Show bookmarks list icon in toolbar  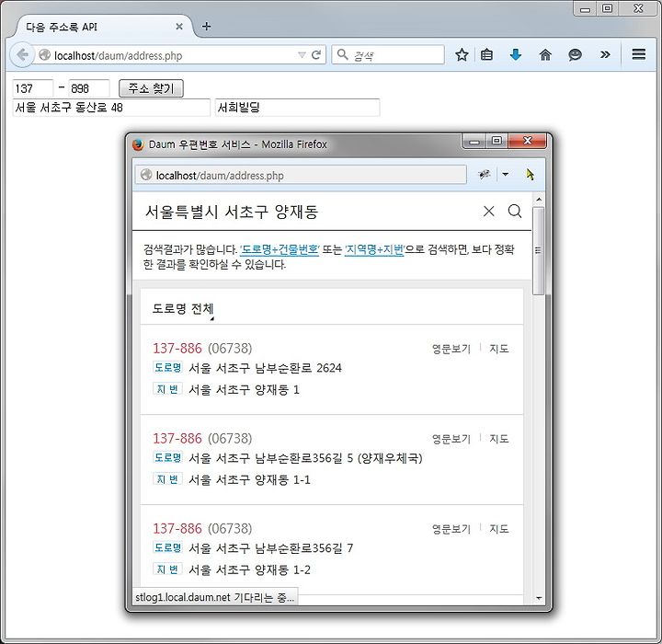tap(486, 54)
